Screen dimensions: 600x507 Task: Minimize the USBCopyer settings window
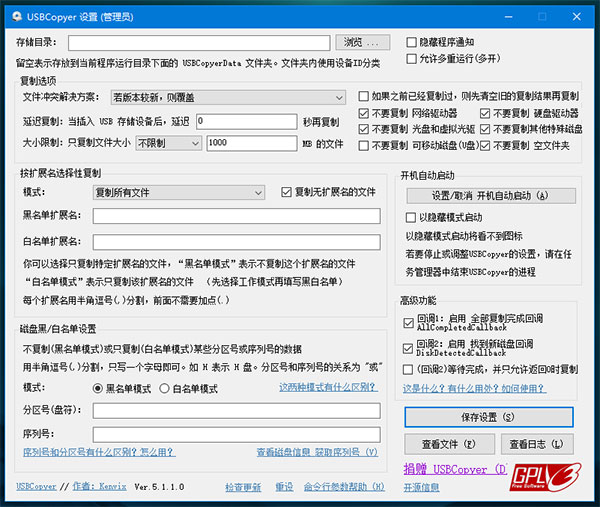[508, 17]
